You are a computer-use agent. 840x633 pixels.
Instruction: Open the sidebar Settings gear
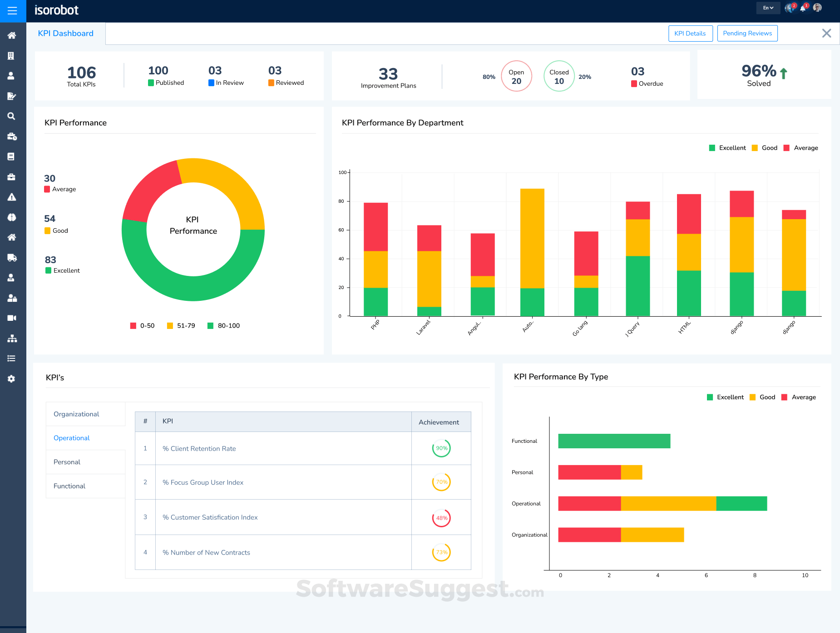11,378
